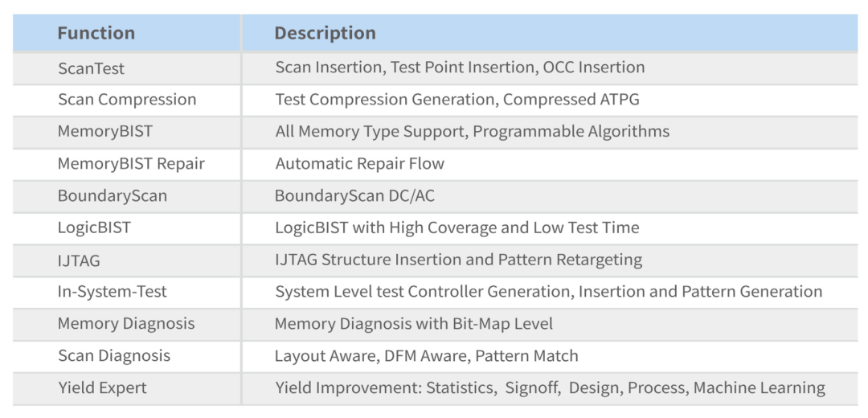The image size is (868, 418).
Task: Click the Yield Improvement description text
Action: click(550, 387)
